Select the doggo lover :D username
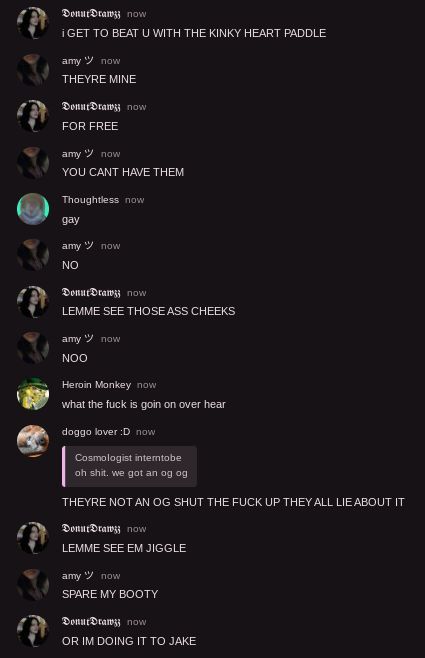 96,432
